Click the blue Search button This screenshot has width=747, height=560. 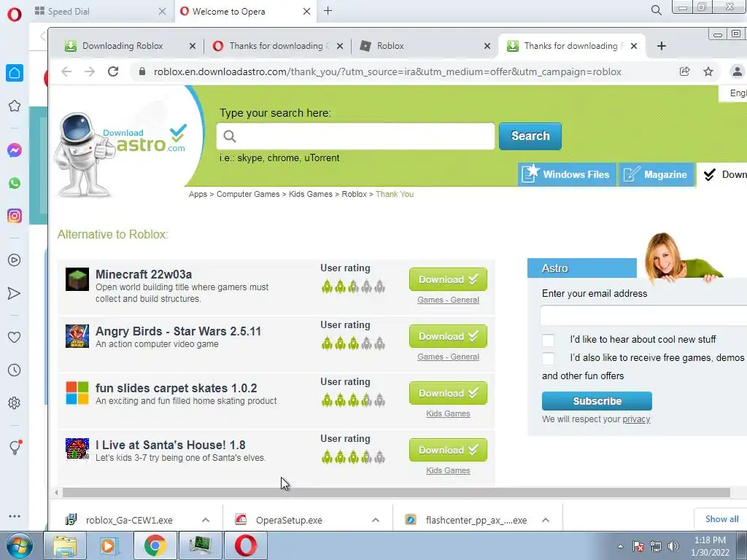[x=530, y=136]
